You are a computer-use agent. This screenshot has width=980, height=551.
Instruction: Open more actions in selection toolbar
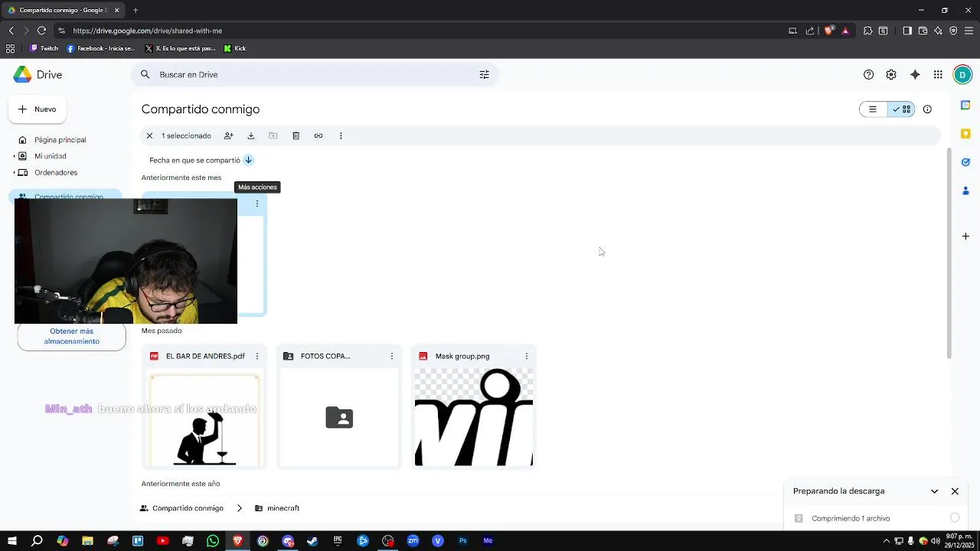(x=341, y=135)
